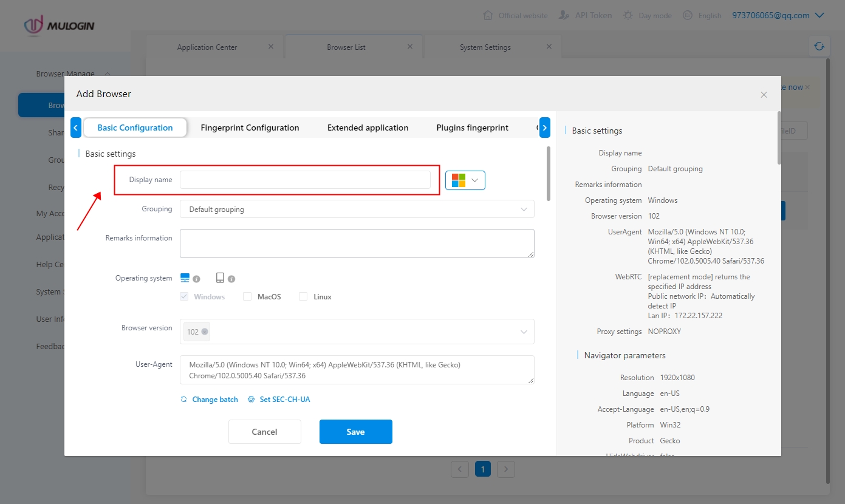Toggle the Windows checkbox
Screen dimensions: 845x504
184,297
